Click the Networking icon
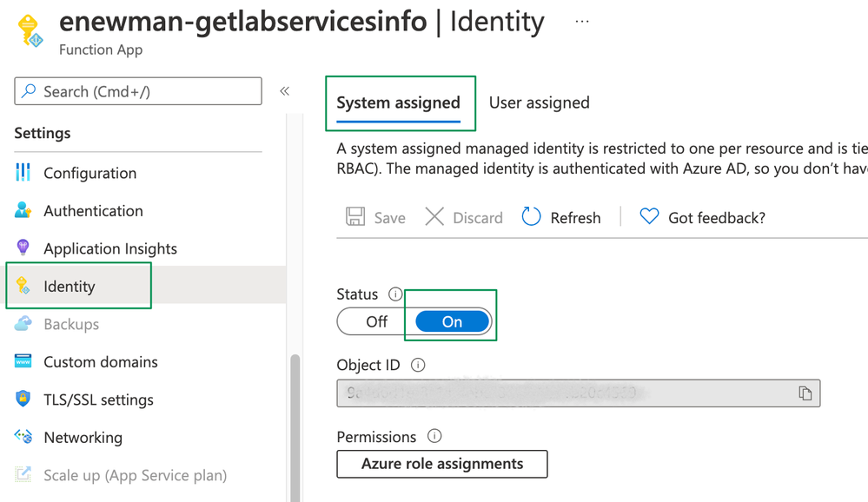The height and width of the screenshot is (502, 868). [23, 437]
